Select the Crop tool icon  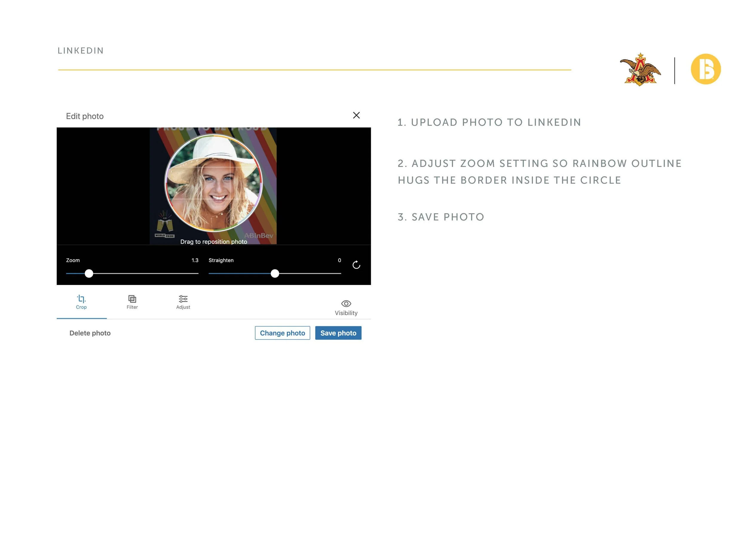coord(81,299)
